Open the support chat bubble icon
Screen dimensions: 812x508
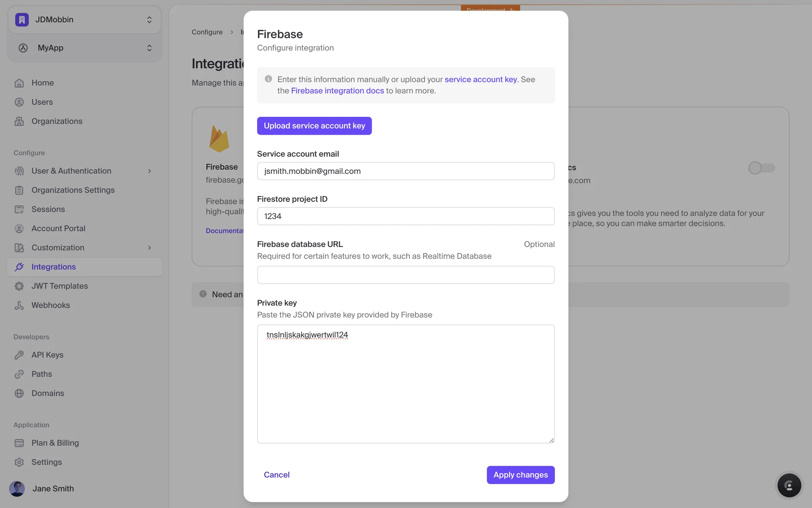pos(789,485)
